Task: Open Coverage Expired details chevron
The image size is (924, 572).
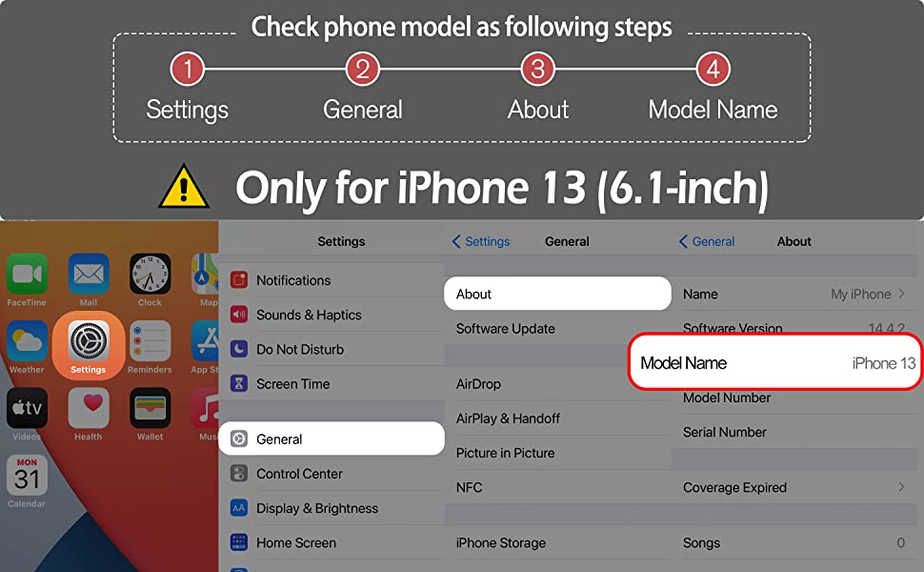Action: [x=901, y=487]
